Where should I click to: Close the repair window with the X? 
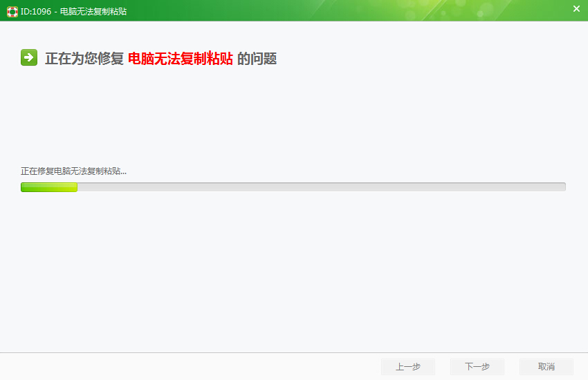click(576, 9)
